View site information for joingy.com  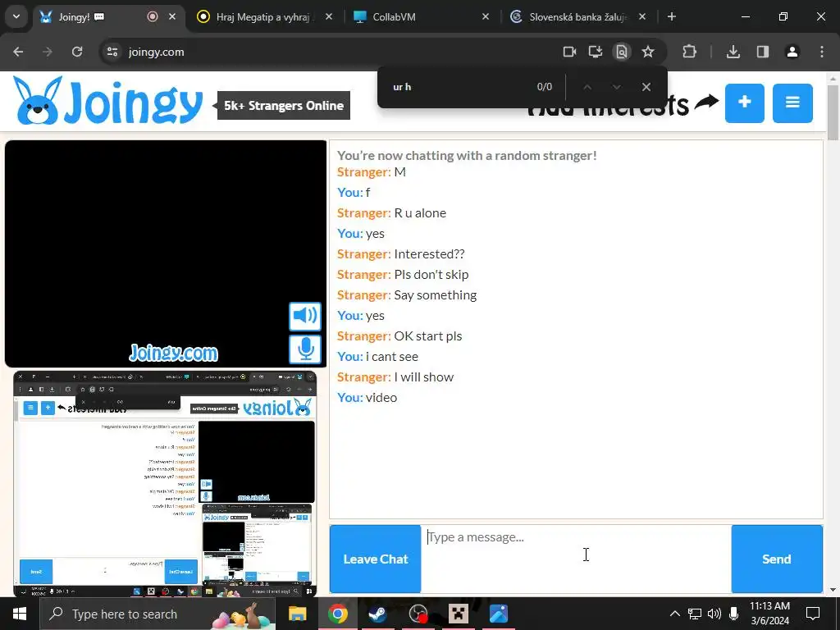coord(112,52)
